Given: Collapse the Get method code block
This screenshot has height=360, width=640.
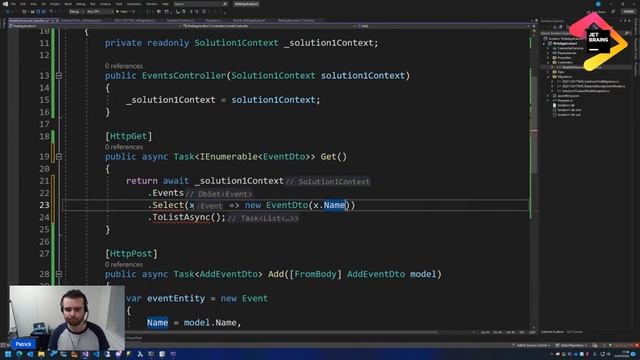Looking at the screenshot, I should tap(59, 156).
